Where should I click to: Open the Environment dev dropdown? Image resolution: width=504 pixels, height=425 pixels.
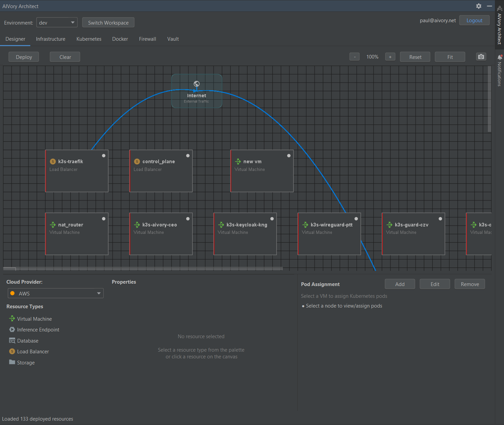57,23
